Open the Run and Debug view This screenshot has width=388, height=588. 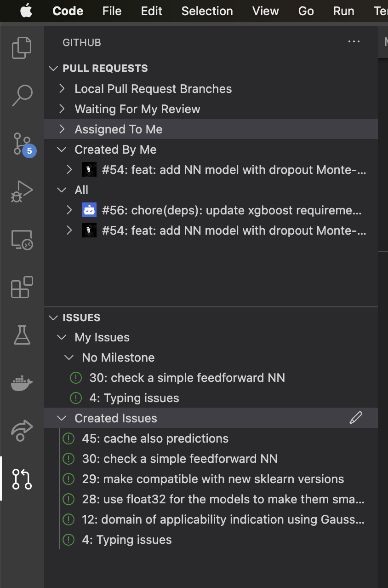[22, 191]
